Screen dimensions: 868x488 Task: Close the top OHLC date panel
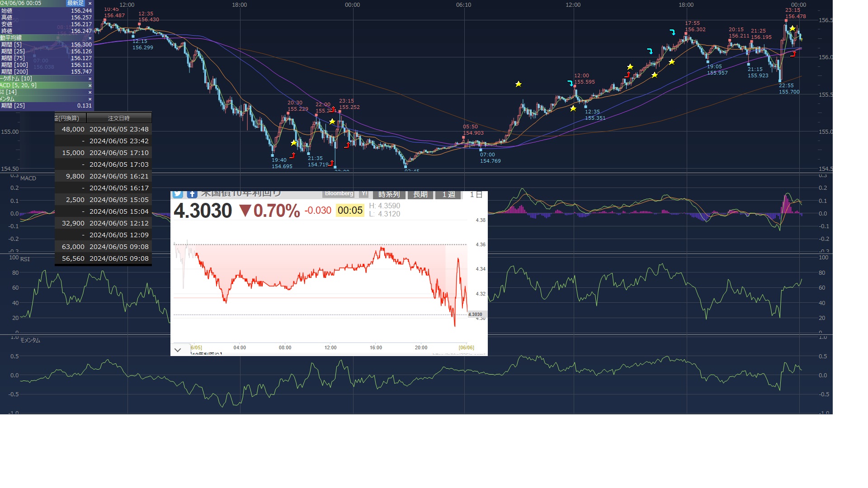pyautogui.click(x=90, y=3)
